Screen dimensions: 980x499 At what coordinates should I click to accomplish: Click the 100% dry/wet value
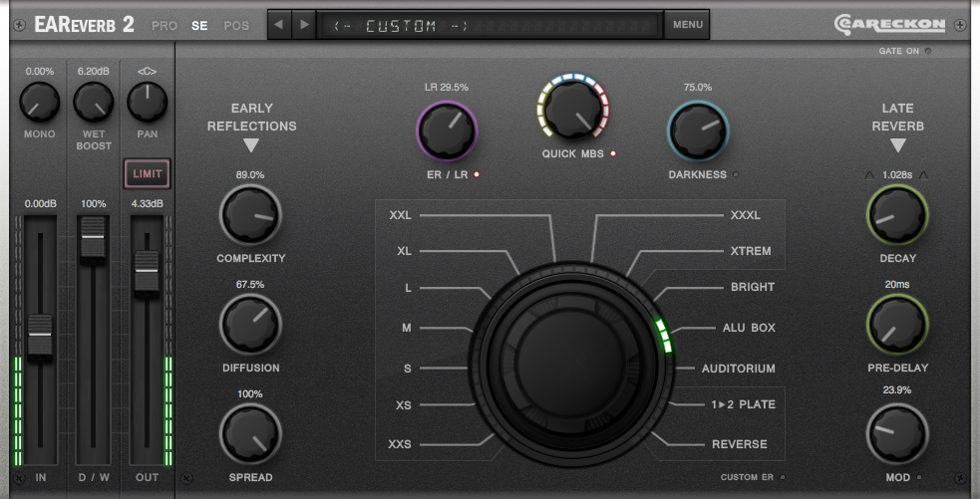(93, 203)
